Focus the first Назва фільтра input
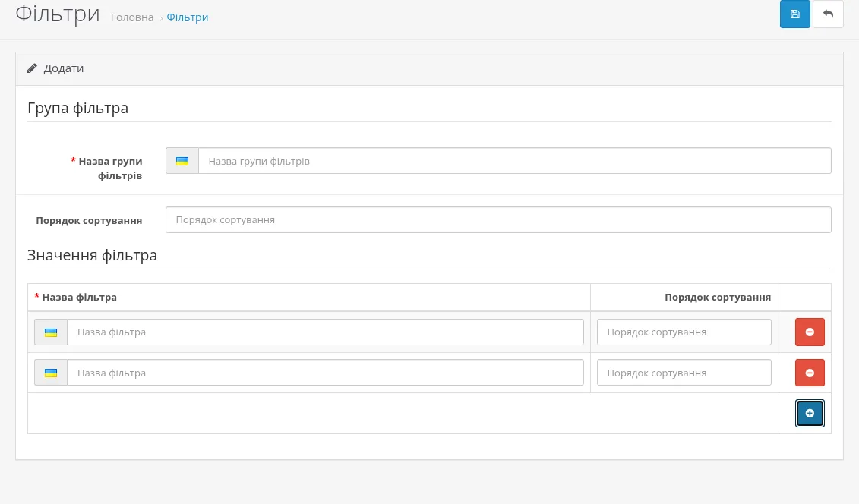The width and height of the screenshot is (859, 504). point(325,332)
